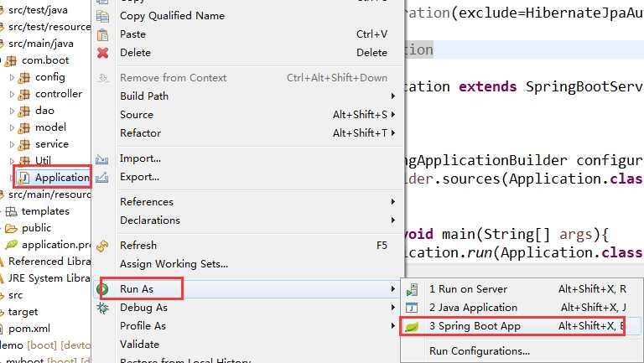644x363 pixels.
Task: Open the Profile As submenu arrow
Action: pyautogui.click(x=392, y=326)
